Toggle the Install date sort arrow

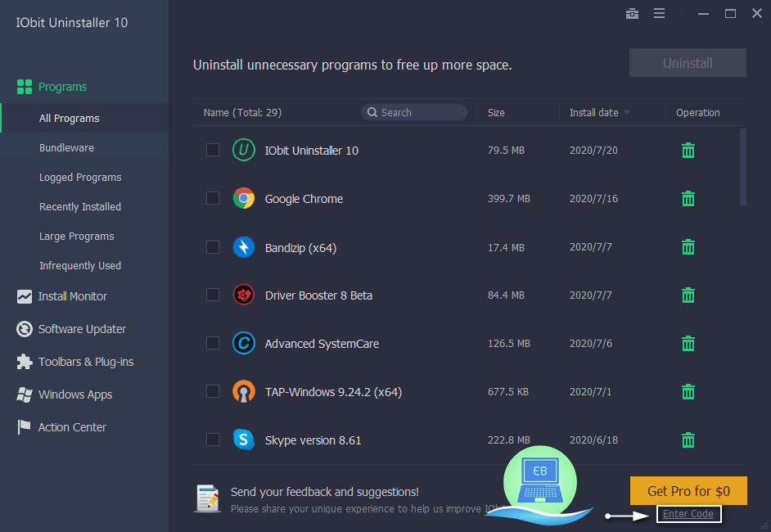pos(626,113)
